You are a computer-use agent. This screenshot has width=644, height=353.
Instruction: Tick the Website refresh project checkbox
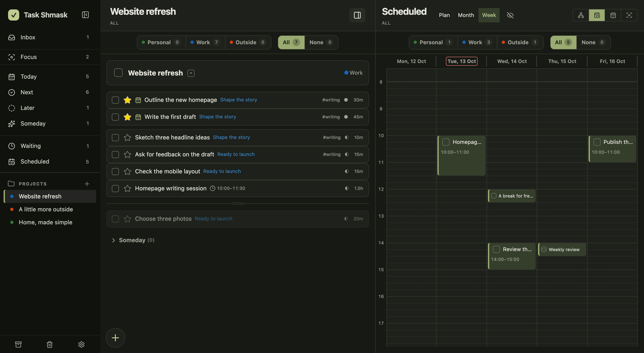coord(118,73)
